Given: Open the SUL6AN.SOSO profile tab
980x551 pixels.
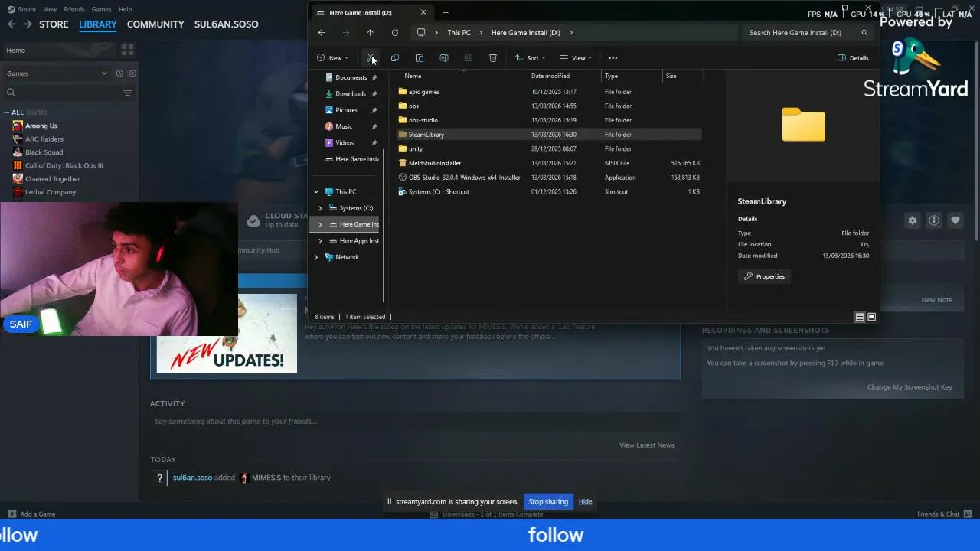Looking at the screenshot, I should pyautogui.click(x=226, y=24).
